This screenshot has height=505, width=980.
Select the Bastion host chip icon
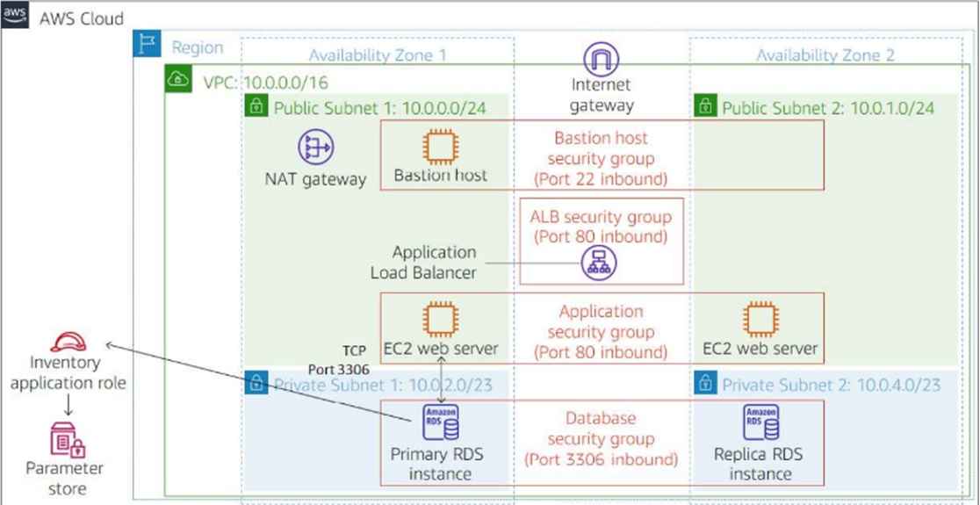point(440,148)
